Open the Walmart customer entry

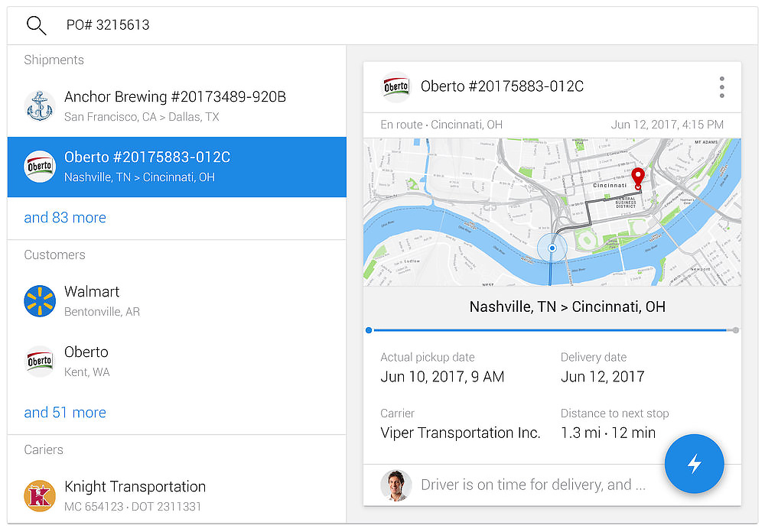tap(177, 301)
